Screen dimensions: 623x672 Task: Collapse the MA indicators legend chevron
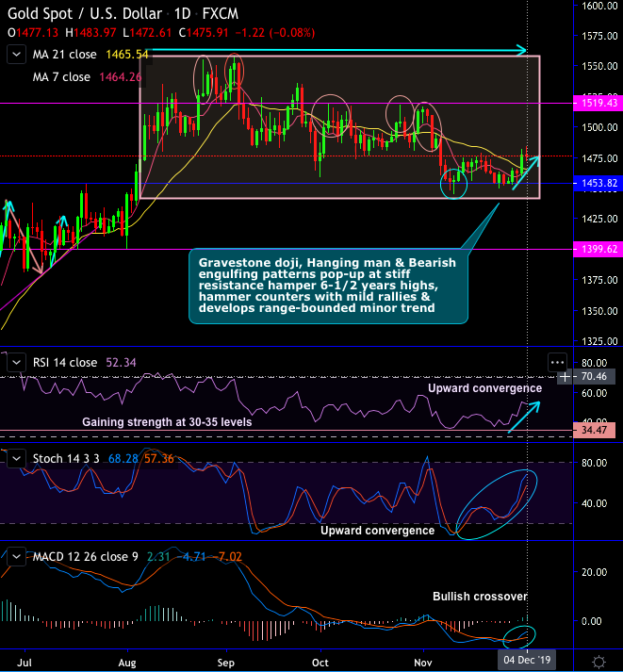[16, 55]
